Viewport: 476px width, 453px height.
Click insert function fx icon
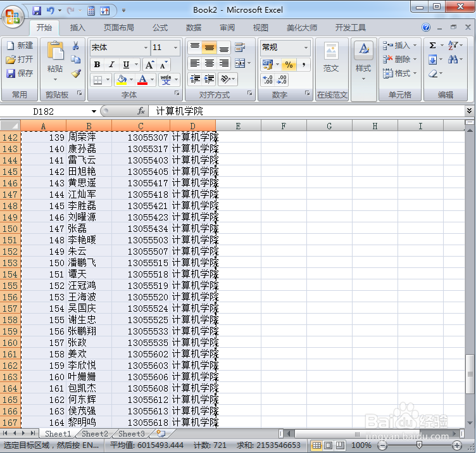click(x=141, y=111)
